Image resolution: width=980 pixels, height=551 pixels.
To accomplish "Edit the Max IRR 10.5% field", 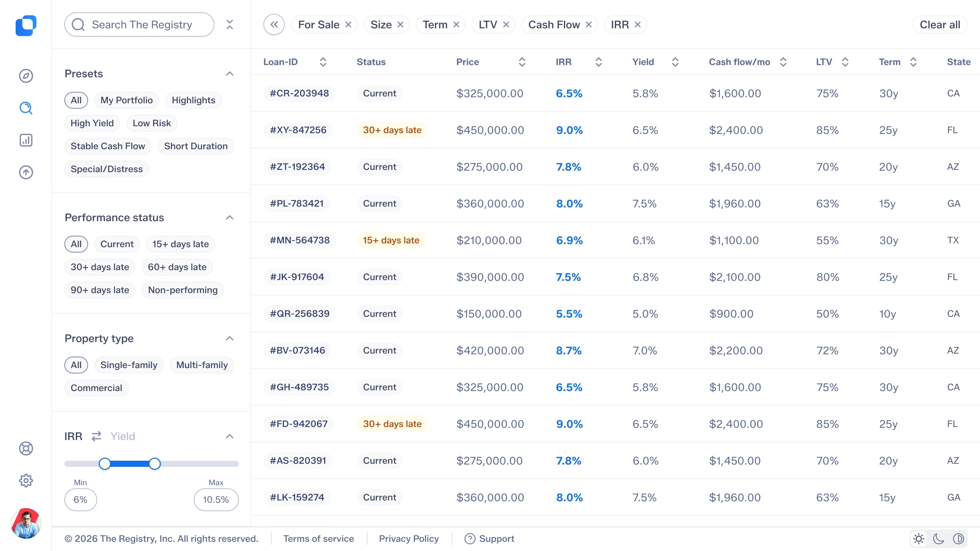I will (x=216, y=500).
